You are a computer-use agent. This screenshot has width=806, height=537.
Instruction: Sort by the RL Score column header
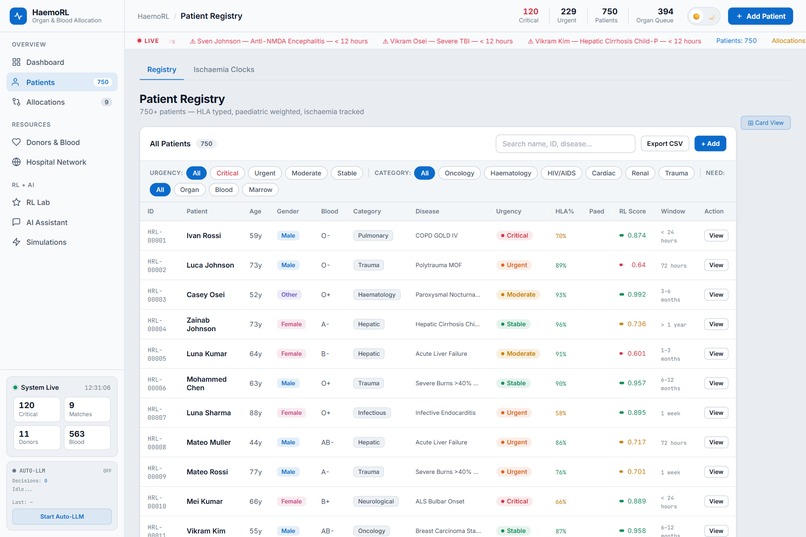pos(632,211)
